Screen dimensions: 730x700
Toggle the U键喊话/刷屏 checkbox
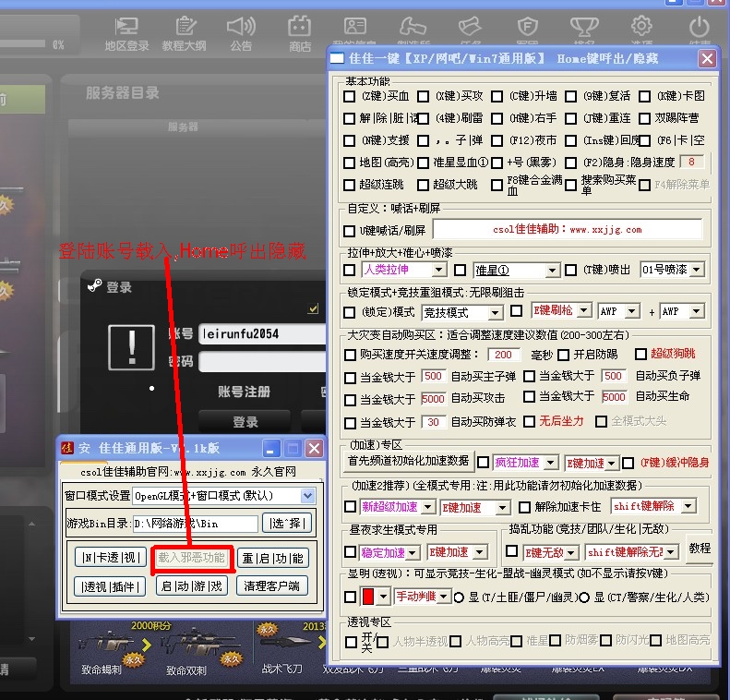click(349, 231)
